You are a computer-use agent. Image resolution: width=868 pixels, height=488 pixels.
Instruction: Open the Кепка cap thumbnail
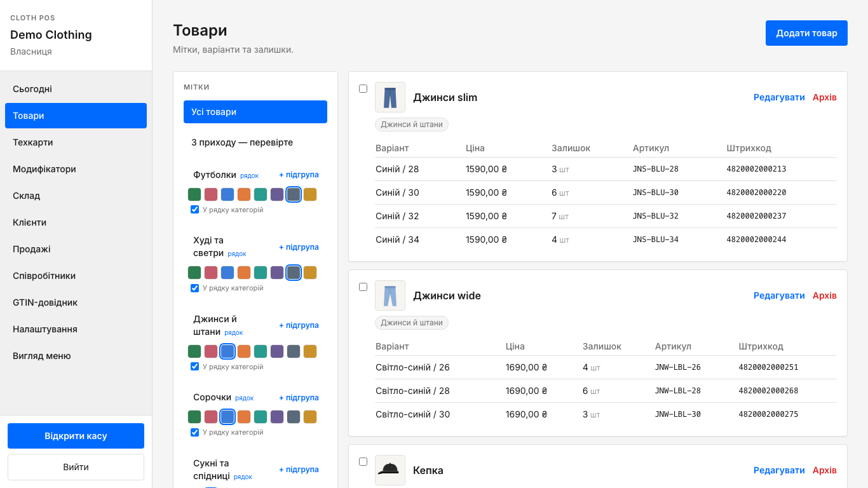(390, 470)
